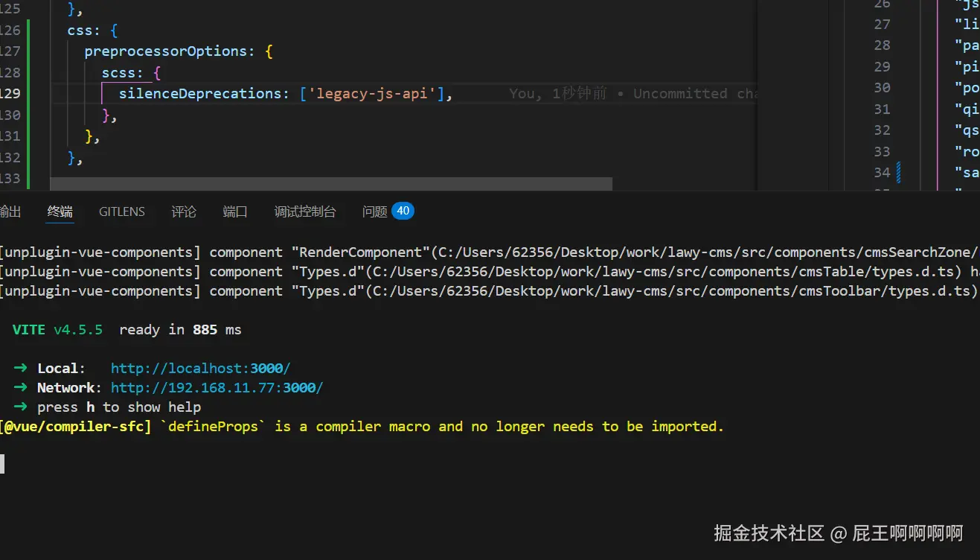Screen dimensions: 980x560
Task: Click line number 129 in the left editor
Action: click(10, 94)
